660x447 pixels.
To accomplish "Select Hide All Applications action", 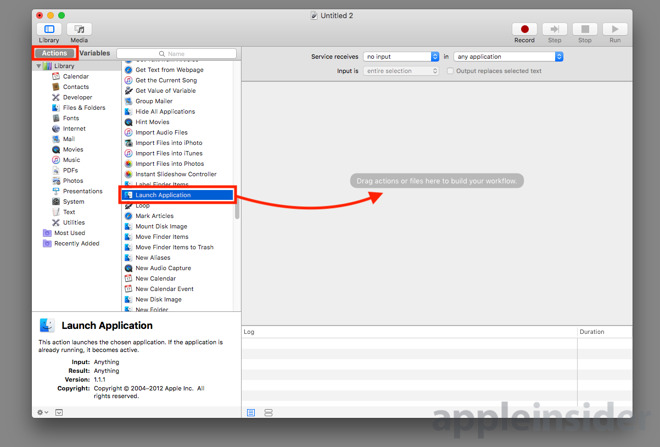I will (165, 112).
